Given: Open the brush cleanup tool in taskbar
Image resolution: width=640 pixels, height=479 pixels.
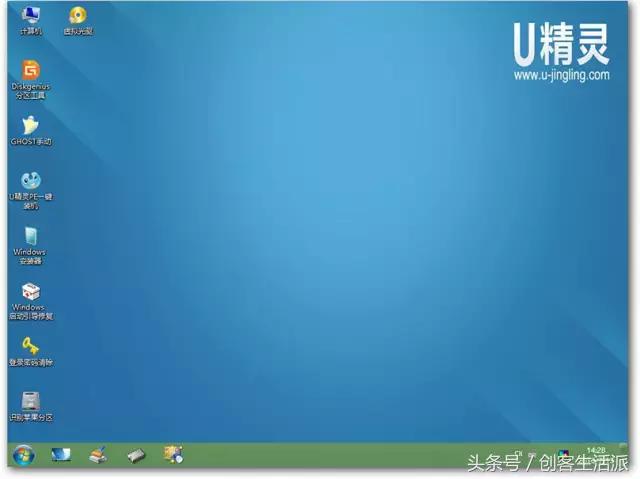Looking at the screenshot, I should point(98,455).
